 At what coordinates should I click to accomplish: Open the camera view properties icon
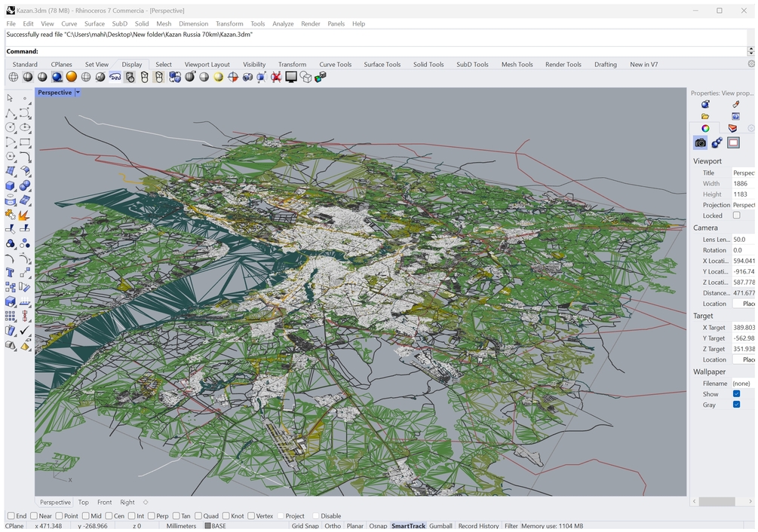point(700,143)
